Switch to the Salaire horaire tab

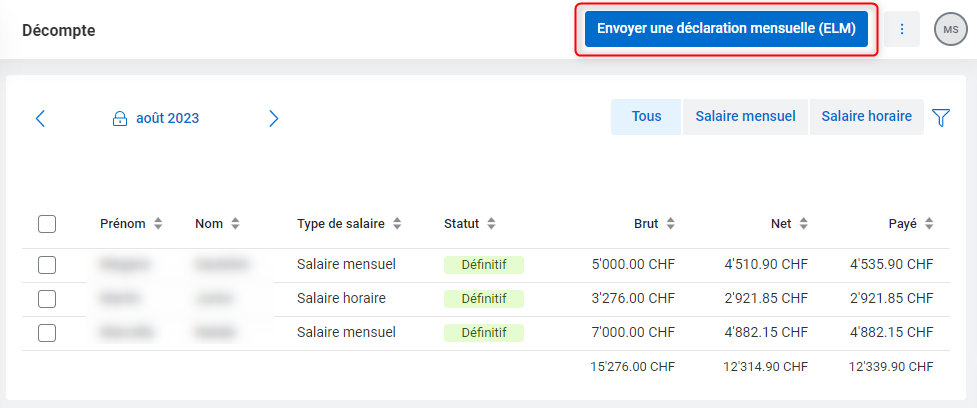(x=866, y=116)
